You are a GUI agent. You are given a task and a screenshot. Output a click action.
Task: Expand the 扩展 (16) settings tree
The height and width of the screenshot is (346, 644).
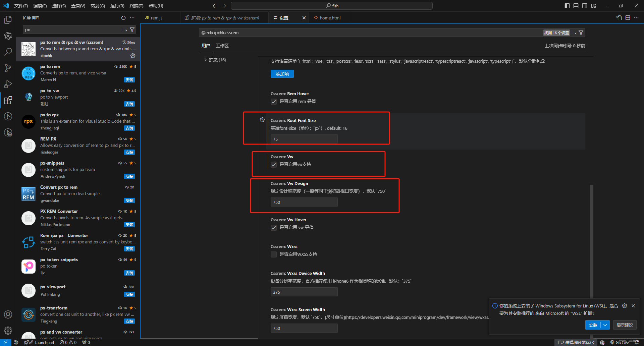click(215, 60)
